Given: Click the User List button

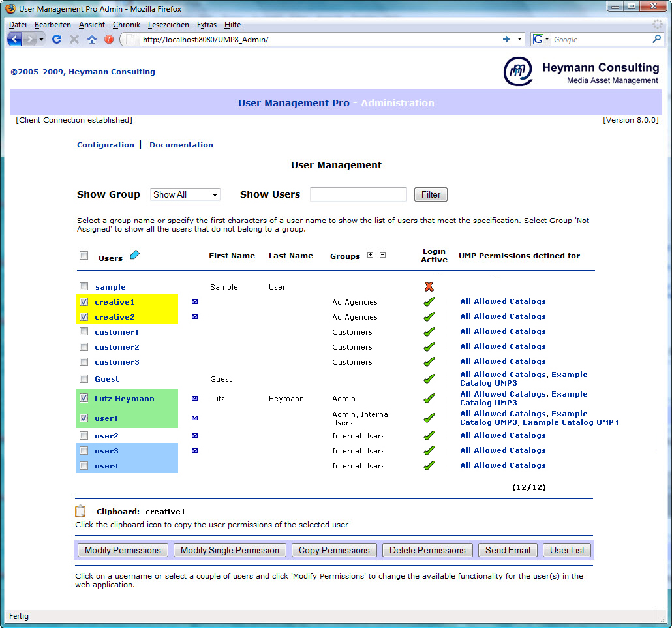Looking at the screenshot, I should pos(567,550).
